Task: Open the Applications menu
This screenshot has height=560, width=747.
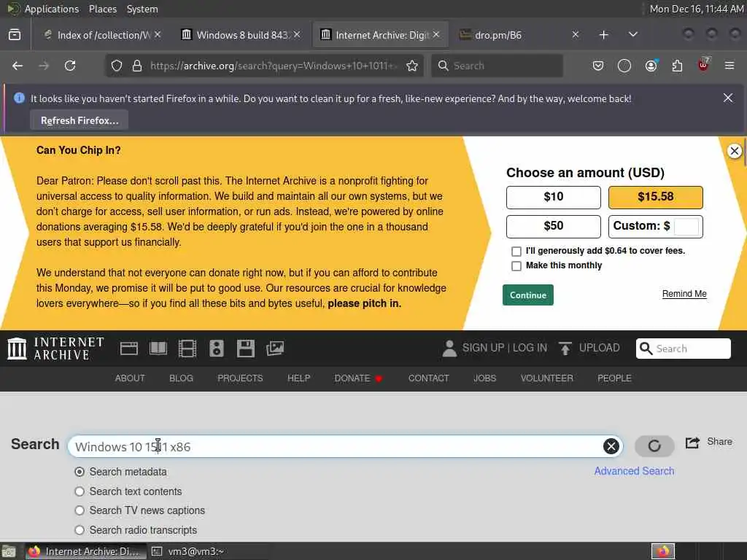Action: [x=52, y=9]
